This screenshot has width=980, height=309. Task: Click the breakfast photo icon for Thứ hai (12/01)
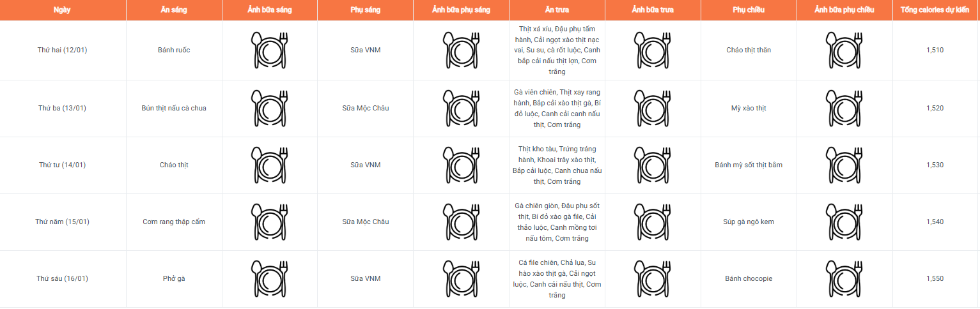pyautogui.click(x=270, y=50)
